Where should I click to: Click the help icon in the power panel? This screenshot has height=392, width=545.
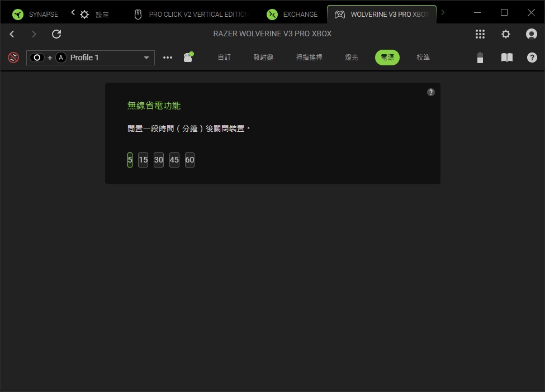coord(430,92)
